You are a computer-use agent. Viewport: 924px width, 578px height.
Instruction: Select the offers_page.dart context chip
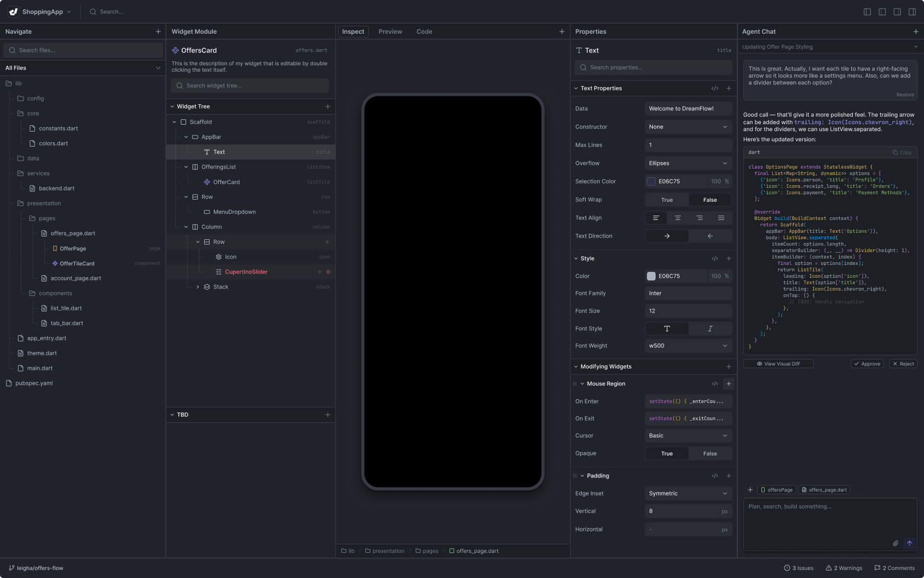click(824, 490)
